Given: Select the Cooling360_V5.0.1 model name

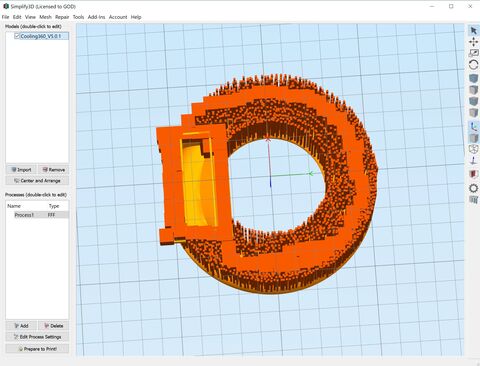Looking at the screenshot, I should pyautogui.click(x=41, y=36).
